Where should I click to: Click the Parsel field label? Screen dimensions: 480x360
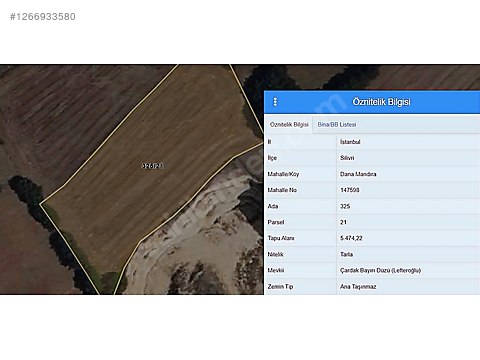coord(276,222)
